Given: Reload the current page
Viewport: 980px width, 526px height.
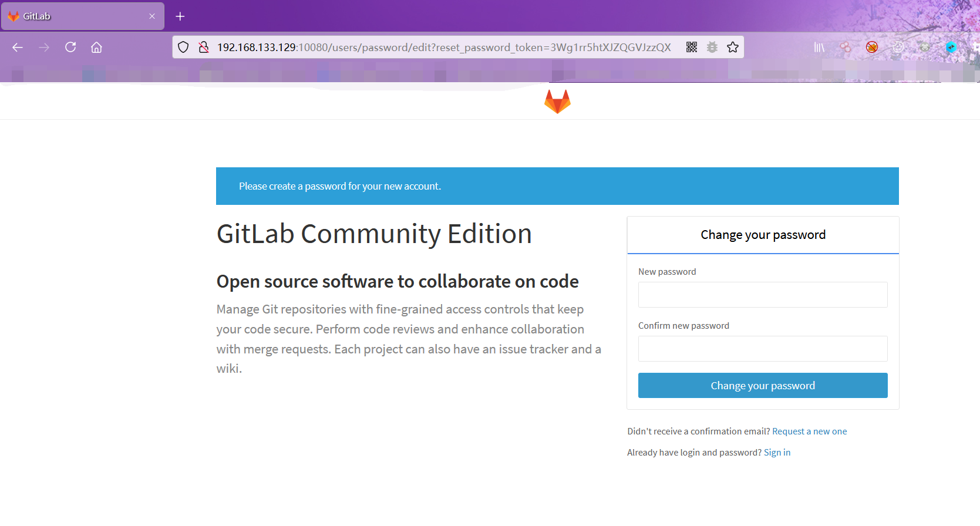Looking at the screenshot, I should coord(70,47).
